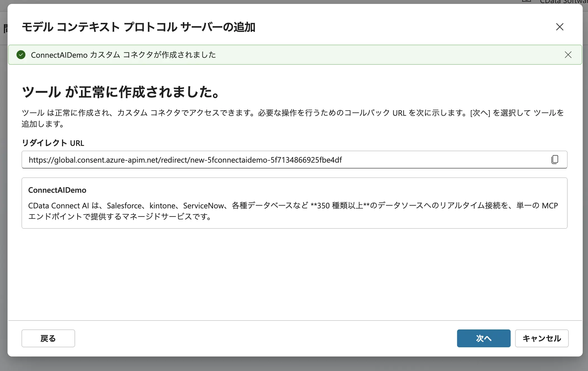Dismiss the ConnectAIDemo creation notification
The width and height of the screenshot is (588, 371).
[x=568, y=55]
